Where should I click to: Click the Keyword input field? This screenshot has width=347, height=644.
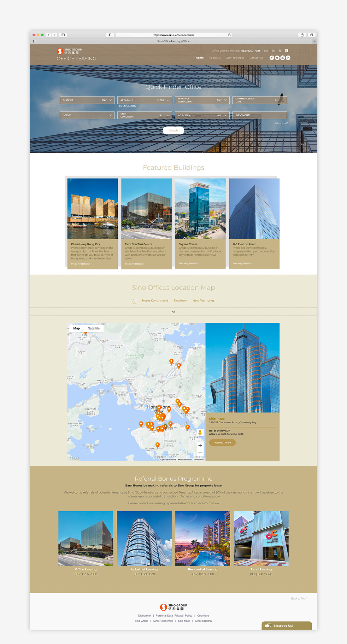click(260, 115)
